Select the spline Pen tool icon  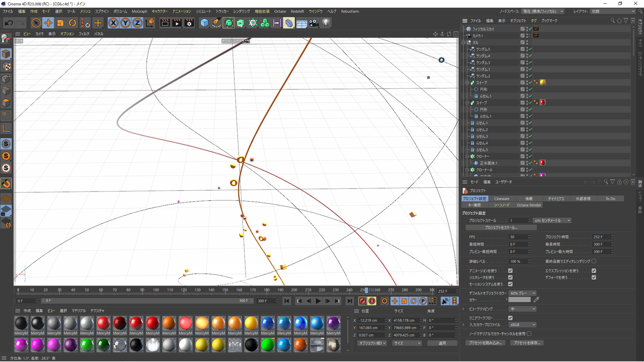pos(216,23)
